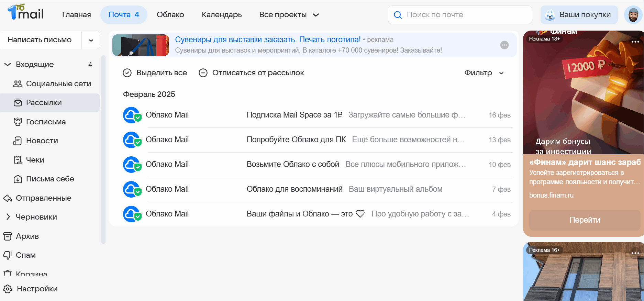Open email Ваши файлы и Облако
644x301 pixels.
coord(306,214)
